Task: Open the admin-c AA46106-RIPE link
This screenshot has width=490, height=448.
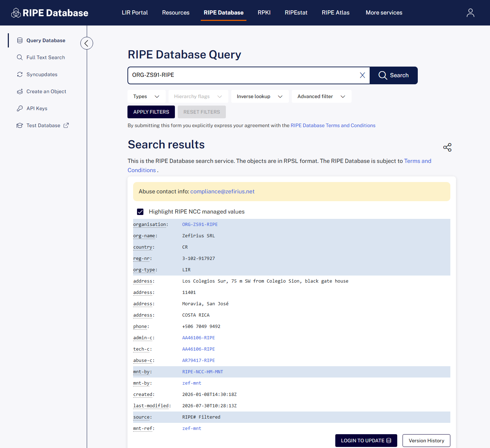Action: (x=199, y=338)
